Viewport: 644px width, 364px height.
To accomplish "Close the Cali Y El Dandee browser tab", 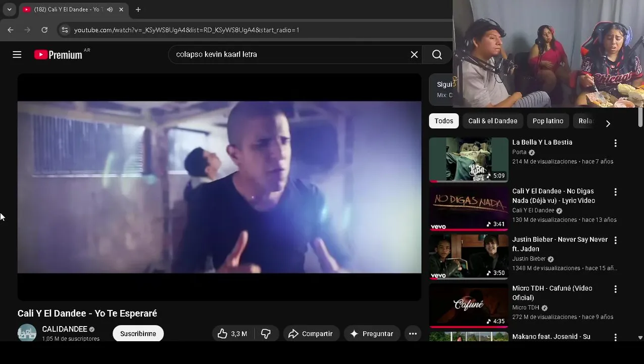I will tap(121, 10).
